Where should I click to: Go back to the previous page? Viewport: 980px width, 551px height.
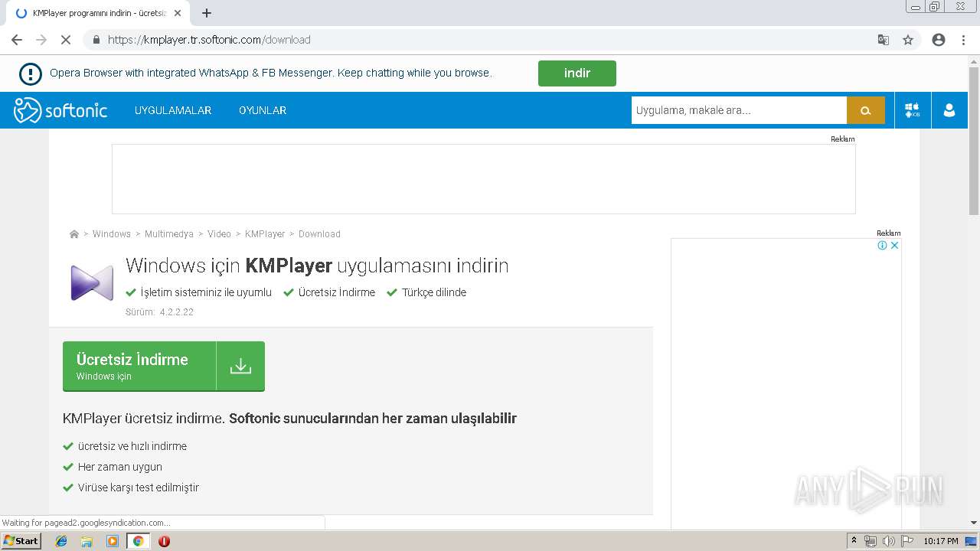[x=17, y=40]
